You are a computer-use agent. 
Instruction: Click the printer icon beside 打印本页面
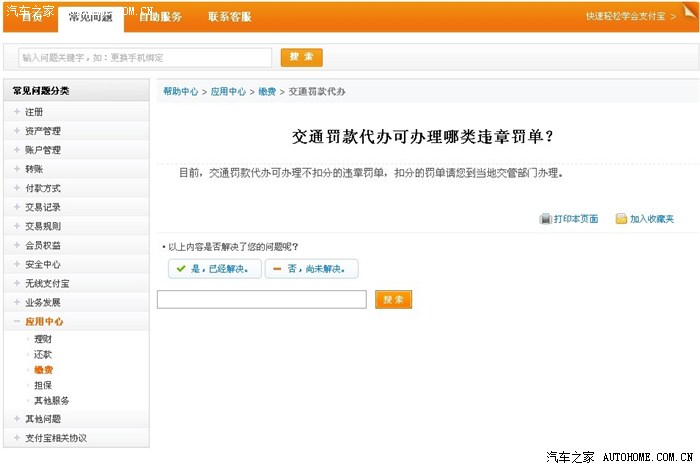[546, 219]
